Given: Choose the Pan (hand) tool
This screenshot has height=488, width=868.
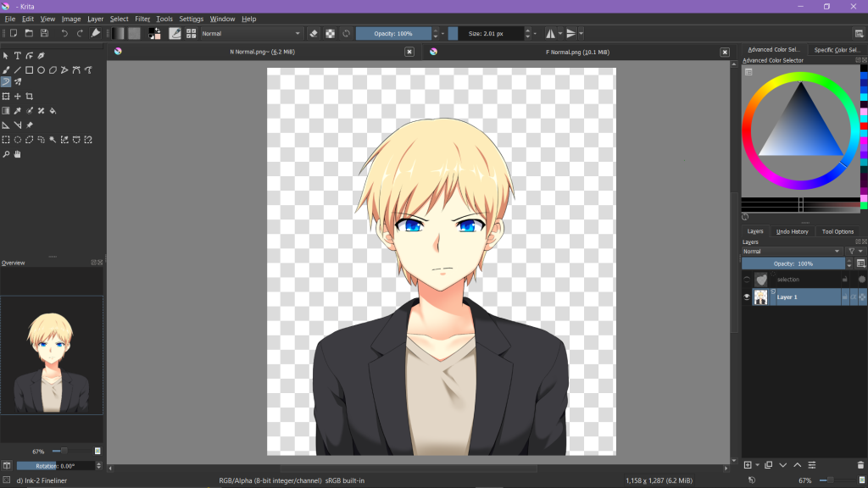Looking at the screenshot, I should tap(17, 154).
